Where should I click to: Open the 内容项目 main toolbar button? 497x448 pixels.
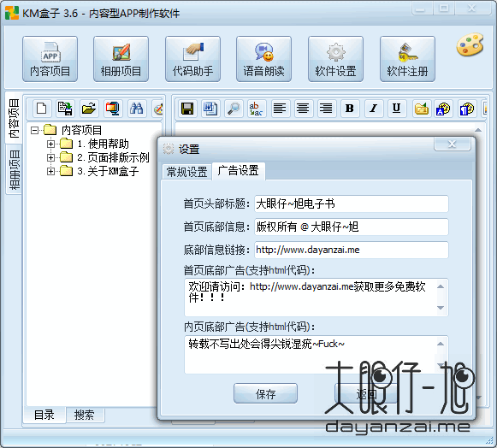click(50, 59)
